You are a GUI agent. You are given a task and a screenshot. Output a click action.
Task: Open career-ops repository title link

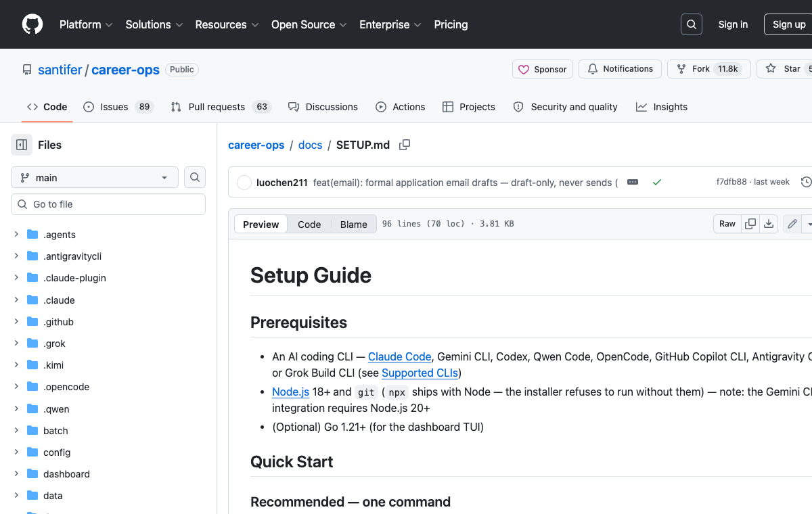point(125,70)
